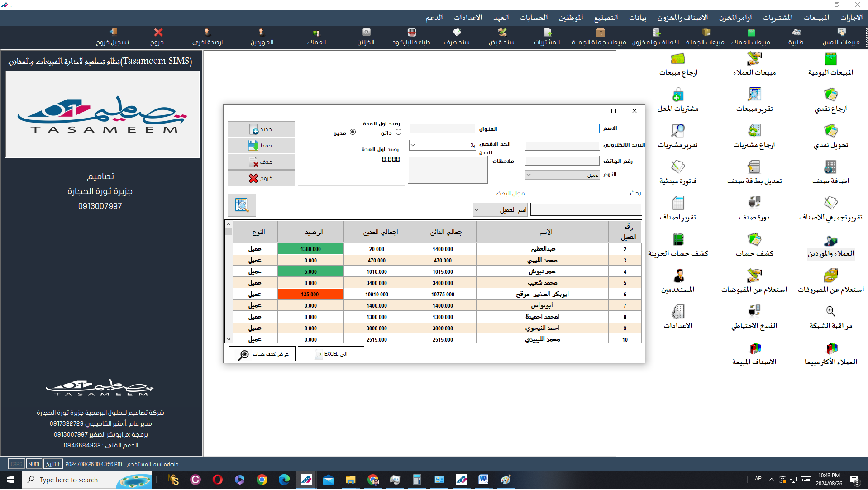
Task: Click تسجيل خروج toolbar icon
Action: click(113, 37)
